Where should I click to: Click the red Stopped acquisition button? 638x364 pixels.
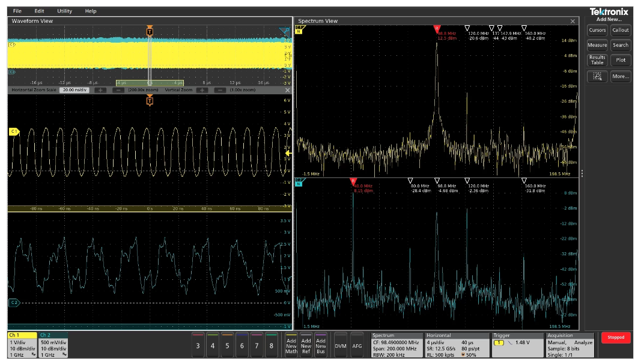(616, 338)
